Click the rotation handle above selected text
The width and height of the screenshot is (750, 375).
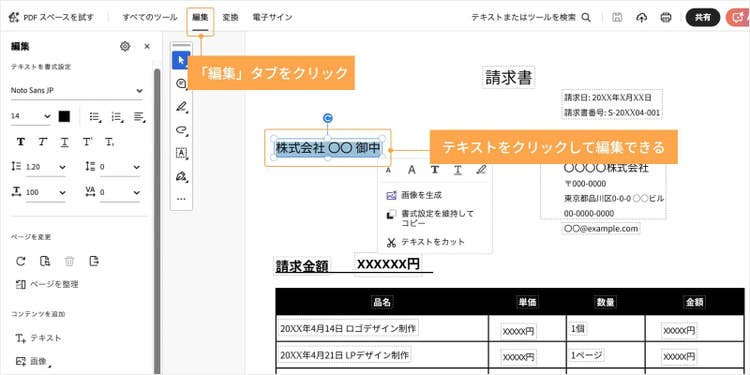click(x=328, y=118)
